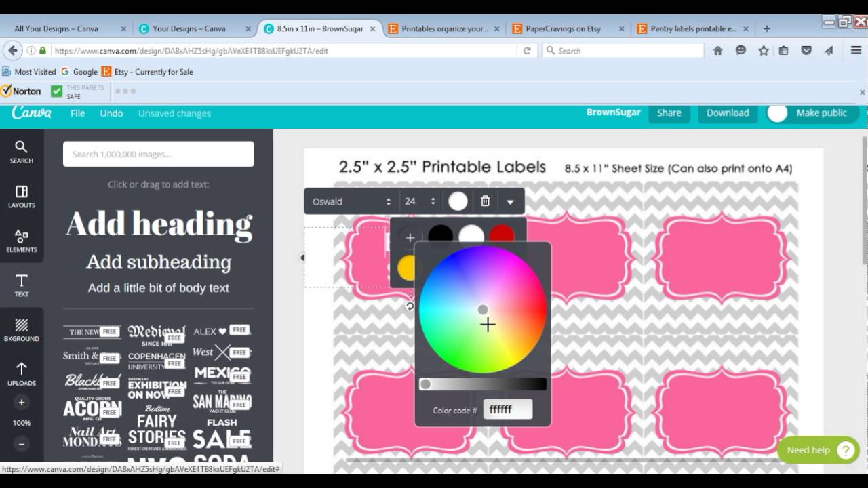The height and width of the screenshot is (488, 868).
Task: Bookmark this page with star icon
Action: click(764, 50)
